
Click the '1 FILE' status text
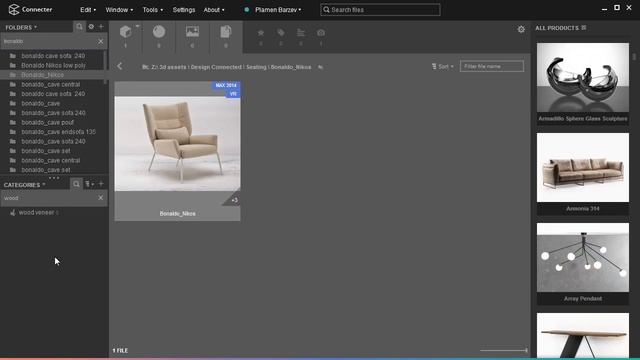point(120,351)
